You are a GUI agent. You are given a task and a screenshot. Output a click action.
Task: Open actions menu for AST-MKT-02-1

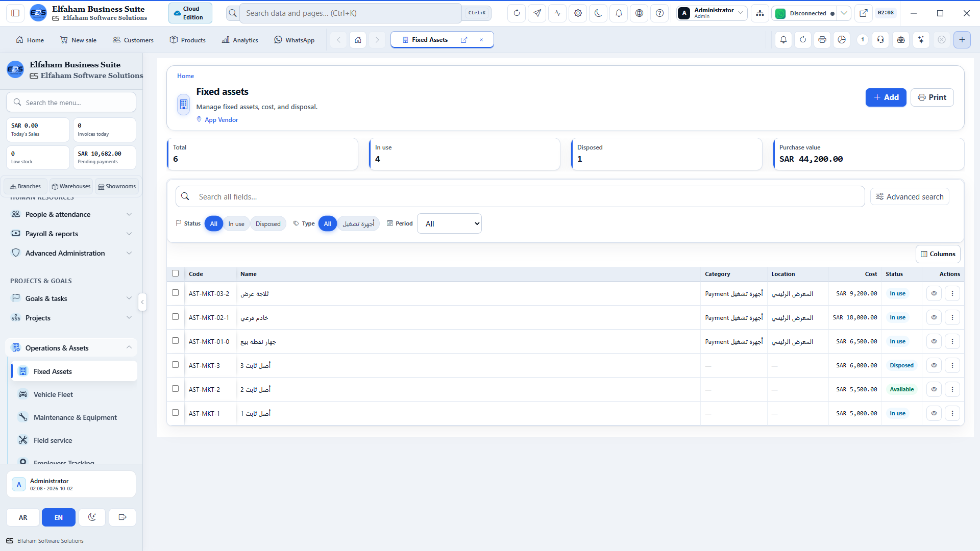952,317
